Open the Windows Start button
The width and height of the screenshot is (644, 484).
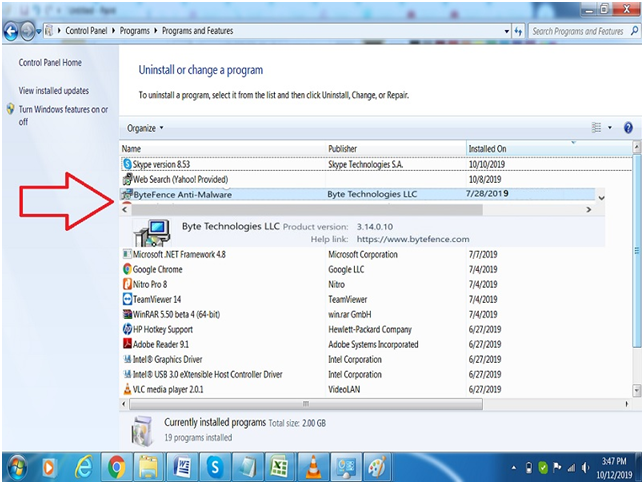[17, 468]
